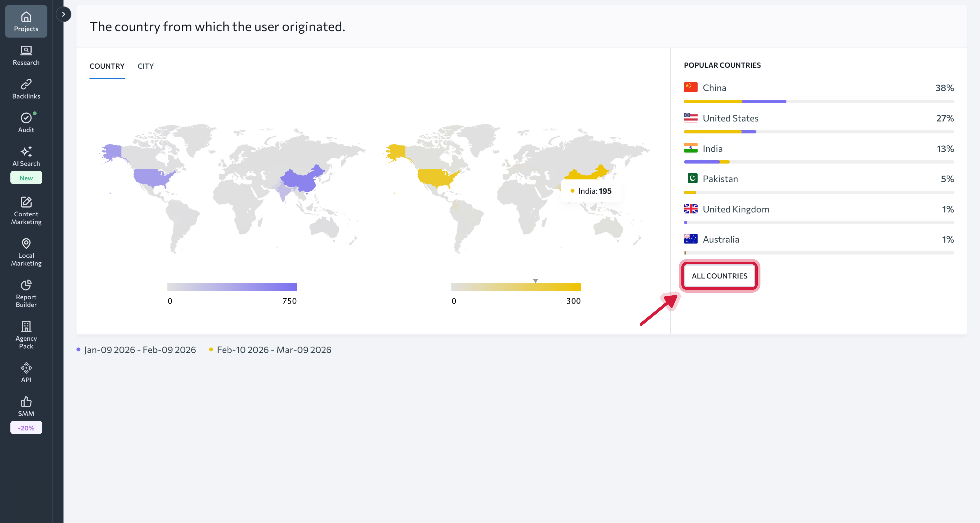The image size is (980, 523).
Task: Click the green notification dot on Audit
Action: pyautogui.click(x=34, y=113)
